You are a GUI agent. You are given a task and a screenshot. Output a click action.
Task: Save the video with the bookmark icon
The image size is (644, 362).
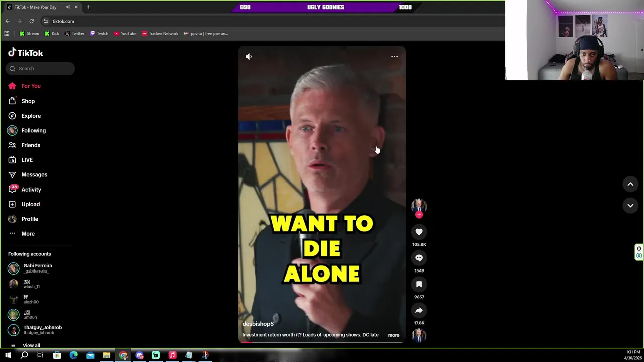click(x=419, y=284)
